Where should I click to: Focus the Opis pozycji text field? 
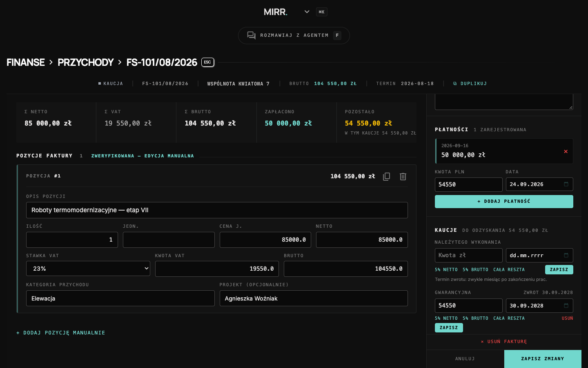coord(217,210)
